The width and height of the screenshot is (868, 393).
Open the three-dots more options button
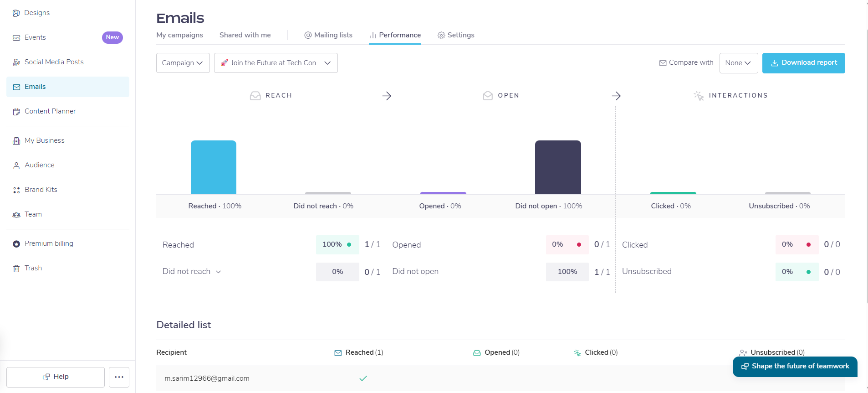pos(119,377)
